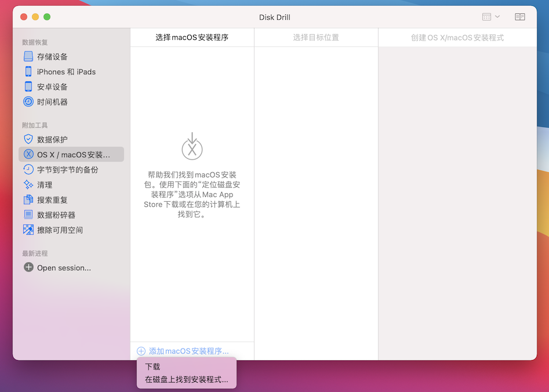Choose 下载 from the popup menu
Image resolution: width=549 pixels, height=392 pixels.
tap(153, 366)
